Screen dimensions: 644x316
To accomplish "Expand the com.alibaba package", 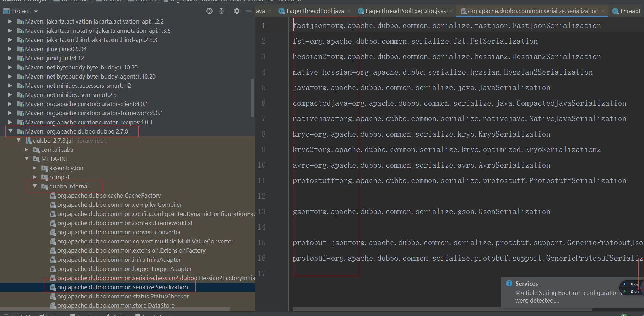I will [26, 150].
